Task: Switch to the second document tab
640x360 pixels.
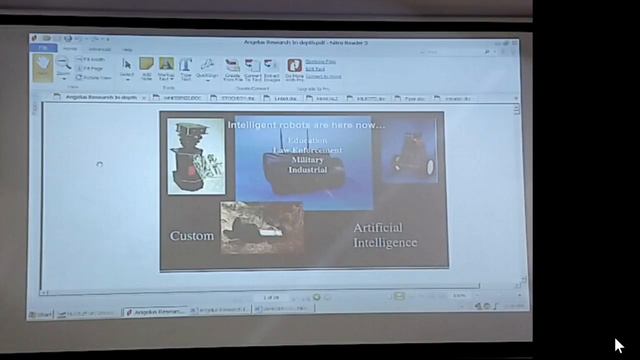Action: tap(178, 98)
